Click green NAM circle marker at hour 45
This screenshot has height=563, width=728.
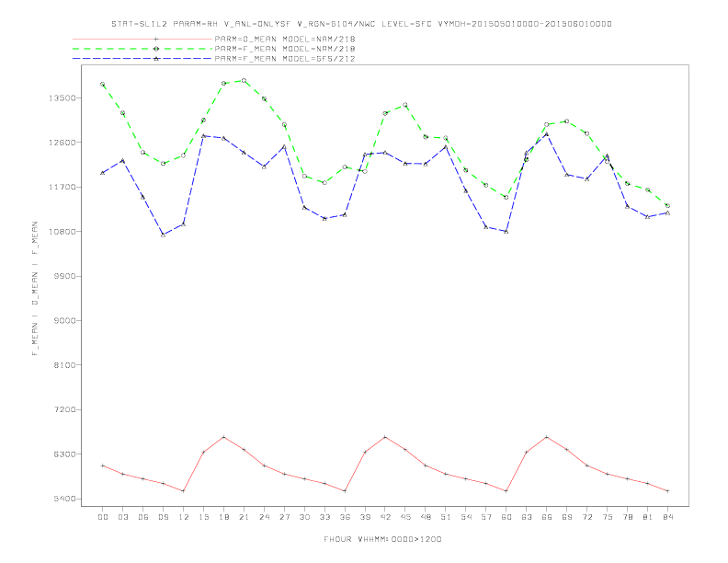point(405,105)
